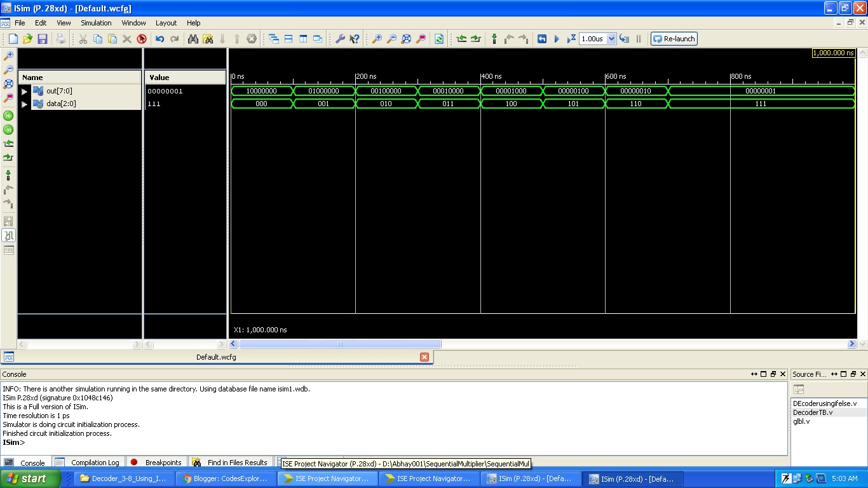Select DecoderTB.v in the Source Files panel
This screenshot has width=868, height=488.
coord(814,412)
